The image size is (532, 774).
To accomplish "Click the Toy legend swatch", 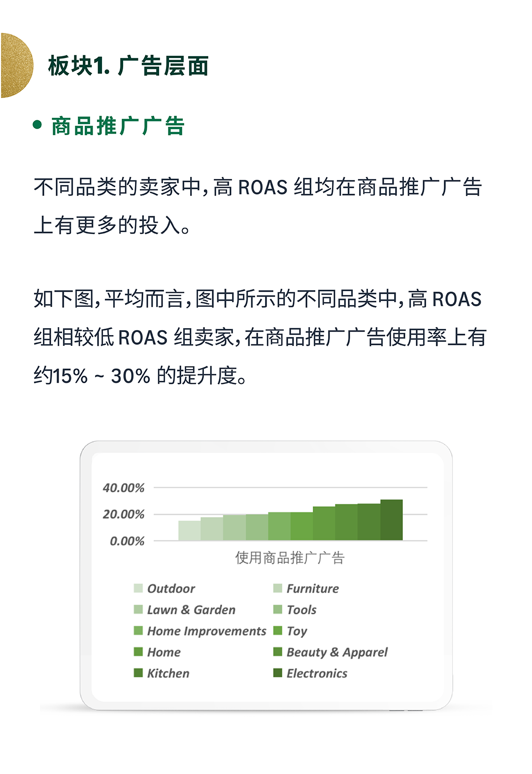I will coord(278,631).
